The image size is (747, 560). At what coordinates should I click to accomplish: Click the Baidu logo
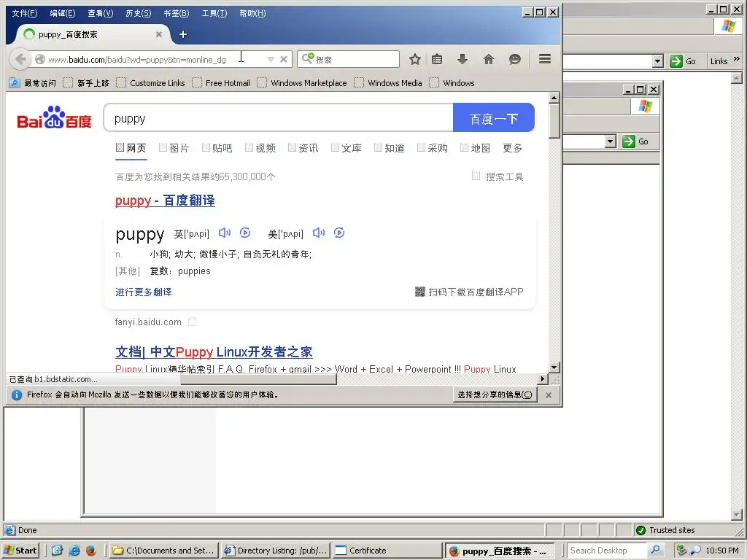tap(54, 118)
